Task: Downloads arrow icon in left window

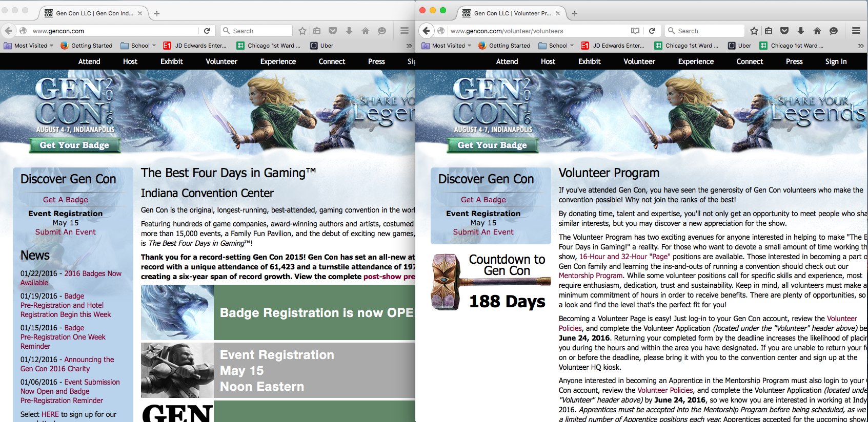Action: tap(349, 31)
